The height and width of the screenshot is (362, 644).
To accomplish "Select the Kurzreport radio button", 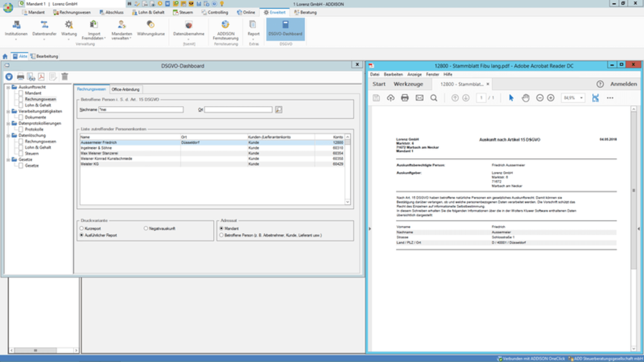I will (x=82, y=229).
